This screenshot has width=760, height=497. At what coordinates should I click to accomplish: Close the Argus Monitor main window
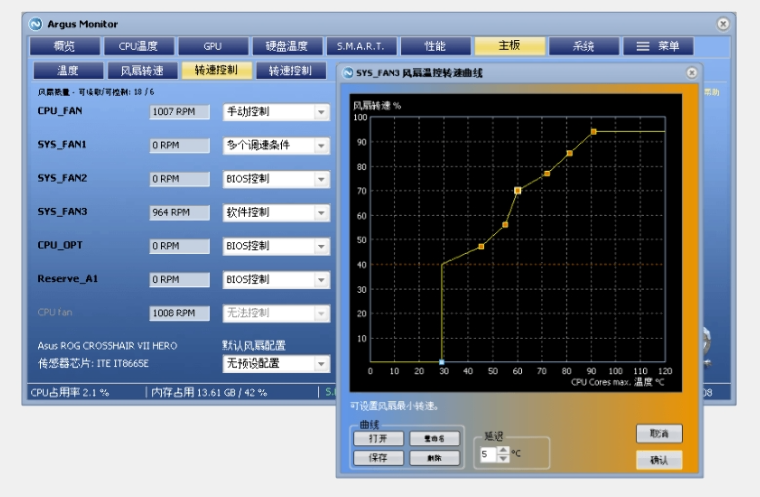tap(723, 24)
